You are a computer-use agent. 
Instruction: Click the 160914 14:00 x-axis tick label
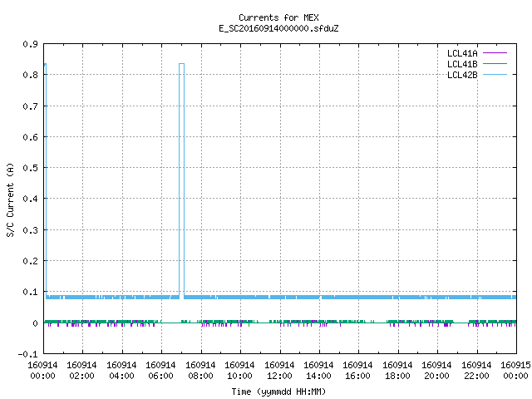point(318,371)
